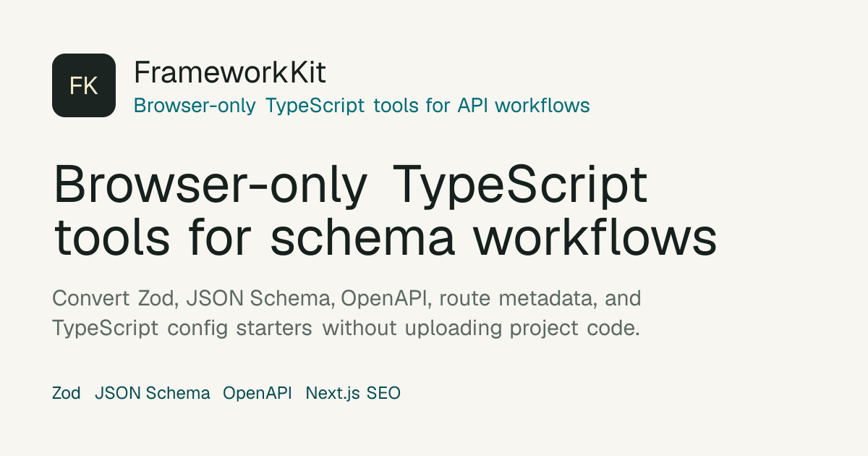
Task: Open the OpenAPI tag
Action: pyautogui.click(x=258, y=393)
